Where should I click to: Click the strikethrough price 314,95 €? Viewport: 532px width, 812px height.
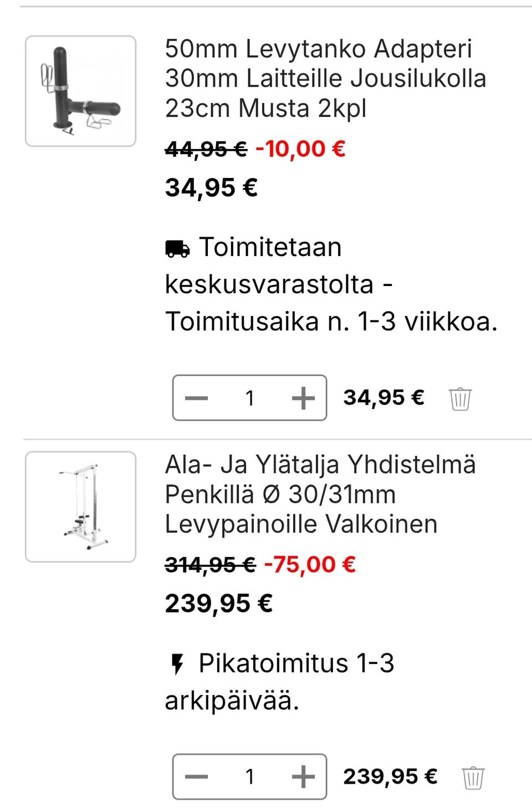pyautogui.click(x=209, y=564)
